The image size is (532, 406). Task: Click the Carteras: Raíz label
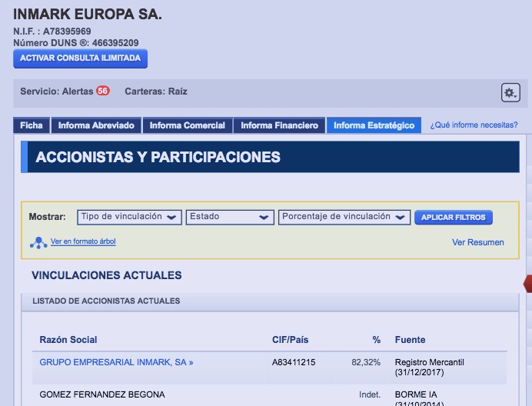click(156, 92)
